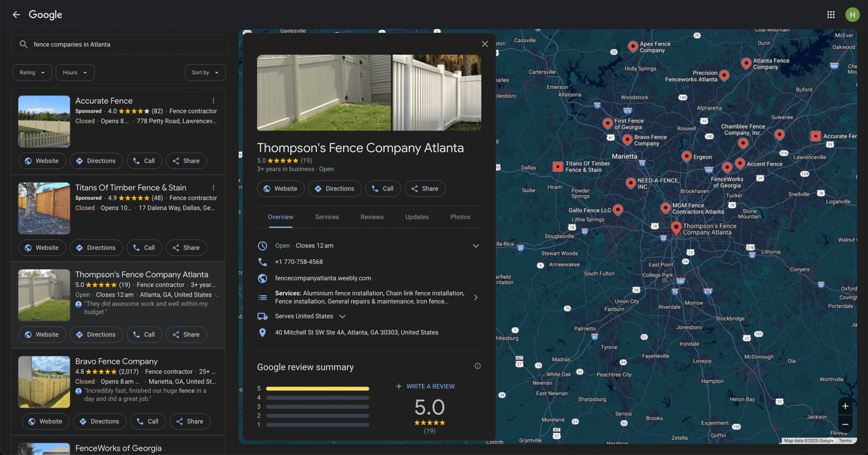Close the Thompson's Fence details panel
The width and height of the screenshot is (868, 455).
[x=485, y=44]
